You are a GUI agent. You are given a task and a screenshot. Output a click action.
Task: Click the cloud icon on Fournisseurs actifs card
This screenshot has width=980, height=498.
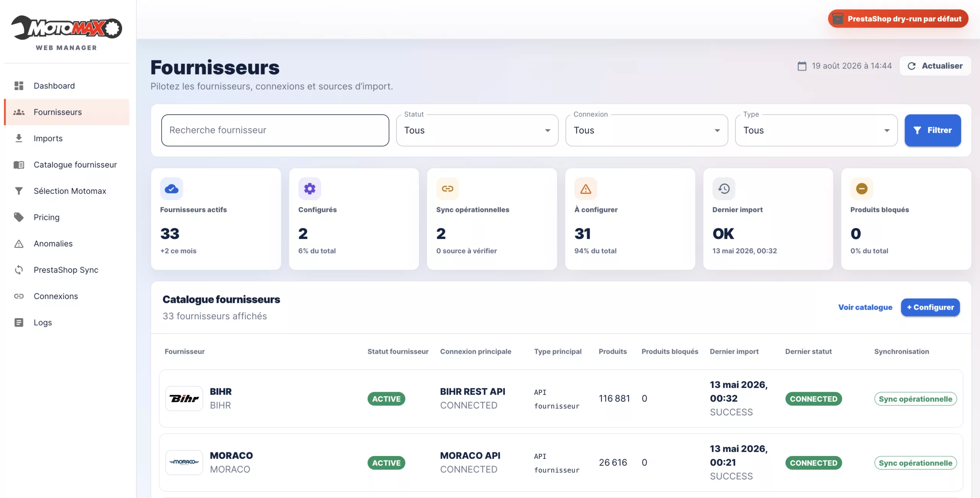171,189
